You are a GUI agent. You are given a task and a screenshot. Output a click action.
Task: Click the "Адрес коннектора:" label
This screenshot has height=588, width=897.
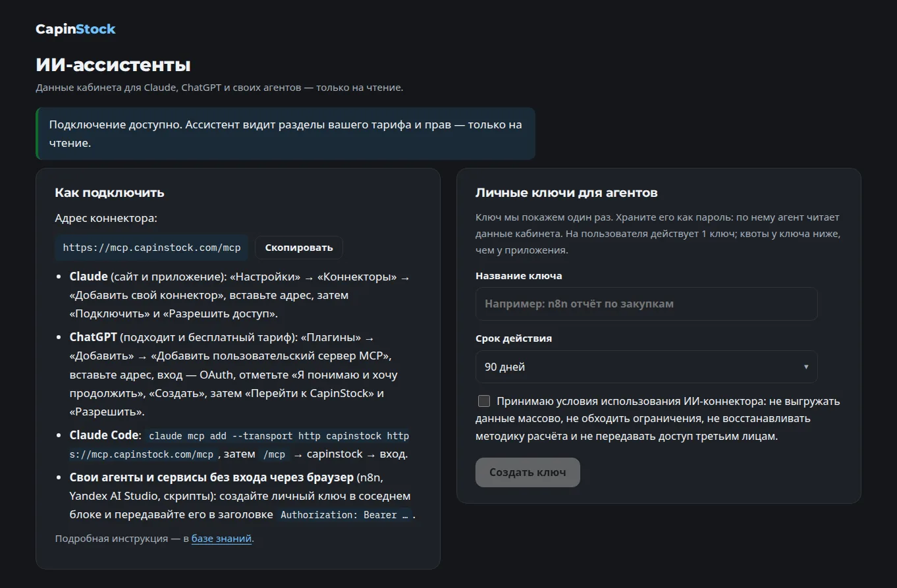(x=106, y=218)
